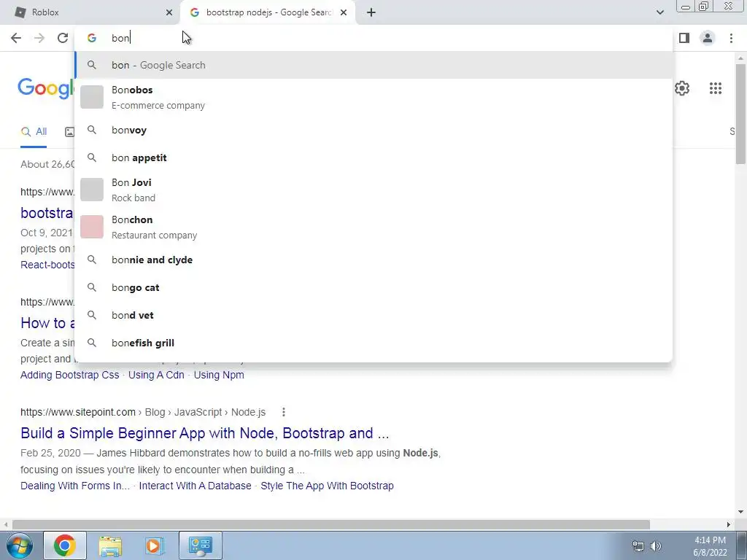Pick the 'bon appetit' suggestion

point(373,157)
